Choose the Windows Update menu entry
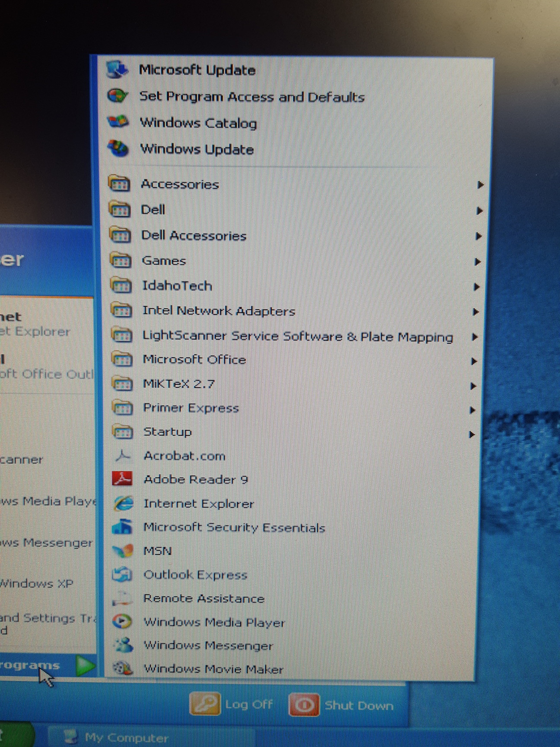560x747 pixels. click(197, 150)
